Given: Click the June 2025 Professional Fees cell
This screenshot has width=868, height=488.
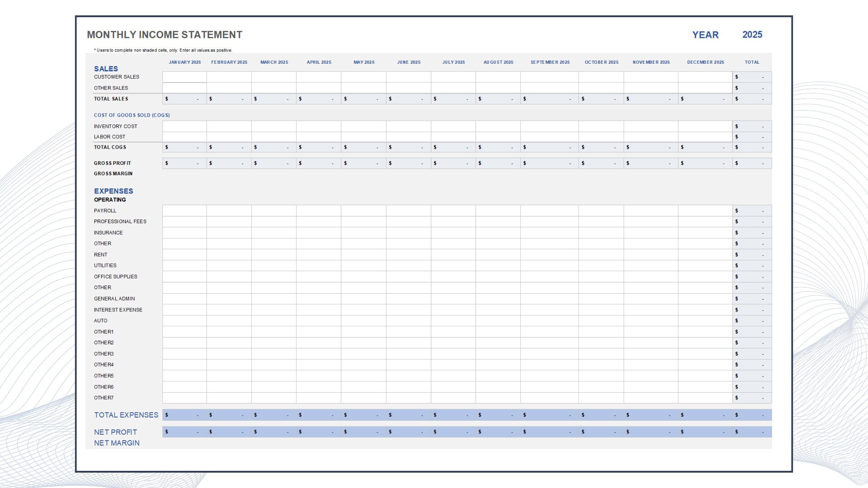Looking at the screenshot, I should tap(409, 221).
